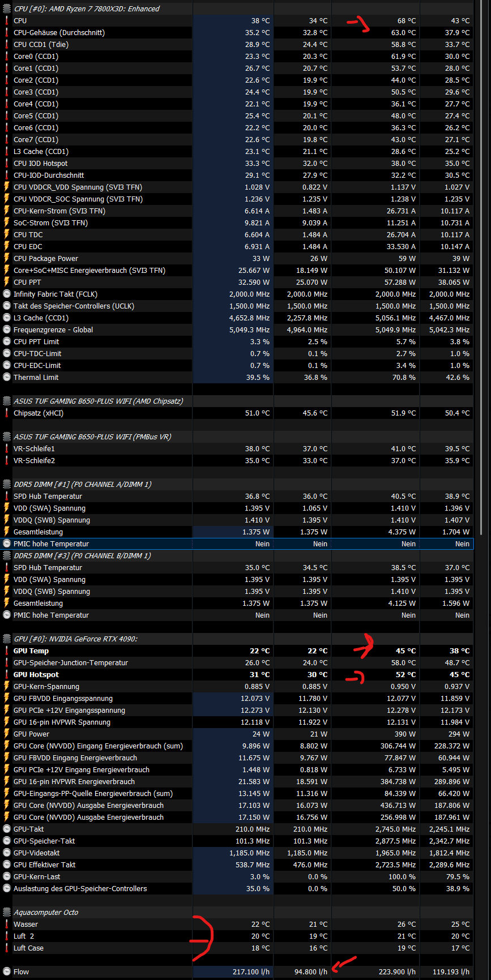491x980 pixels.
Task: Select the GPU Effektiver Takt row
Action: click(x=237, y=865)
